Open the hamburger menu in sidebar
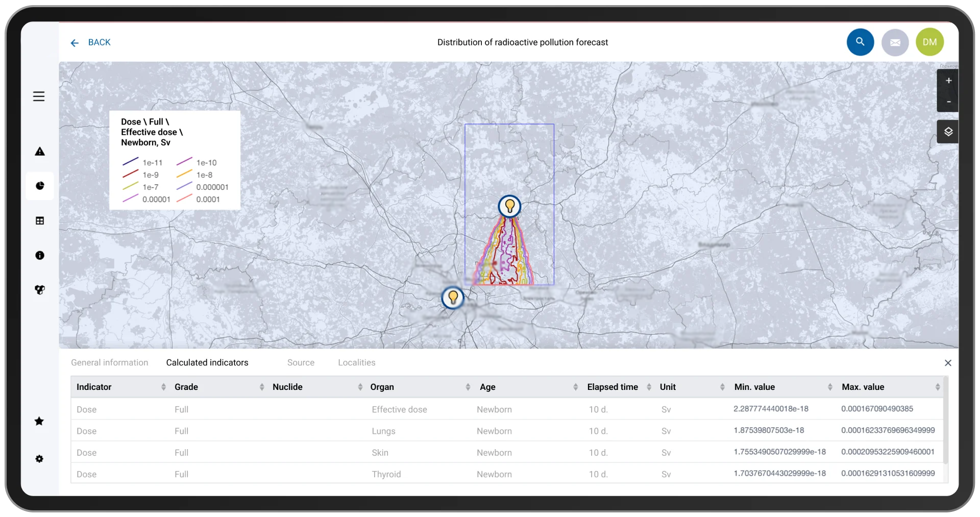 point(39,96)
